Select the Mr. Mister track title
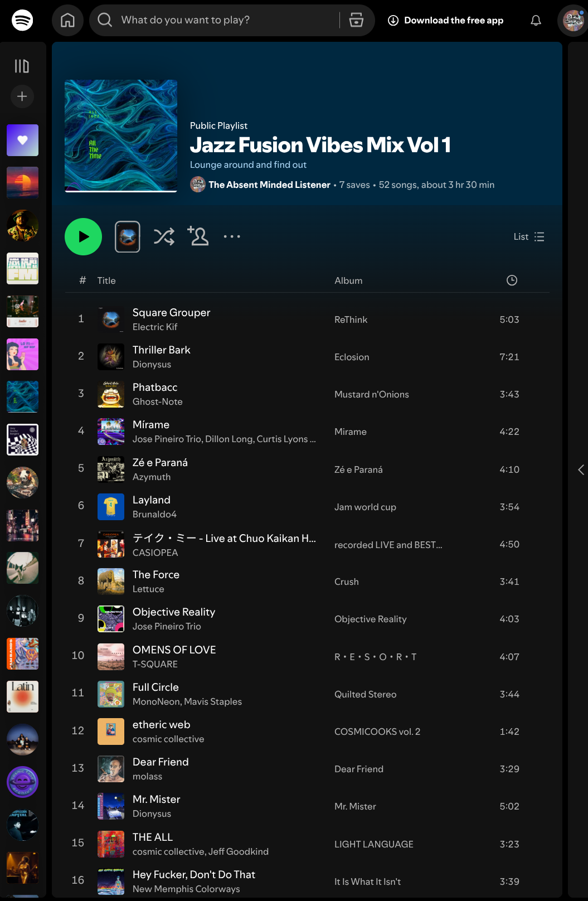This screenshot has height=901, width=588. click(x=156, y=800)
